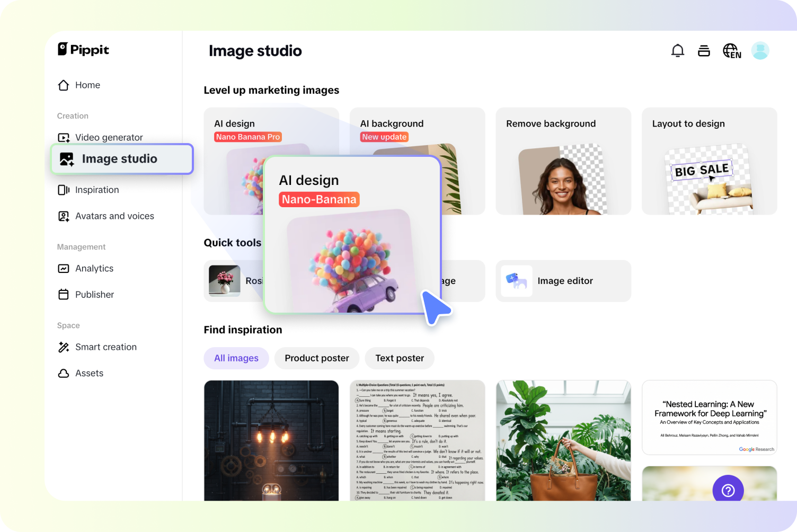The height and width of the screenshot is (532, 797).
Task: Click the Home house icon
Action: (x=64, y=85)
